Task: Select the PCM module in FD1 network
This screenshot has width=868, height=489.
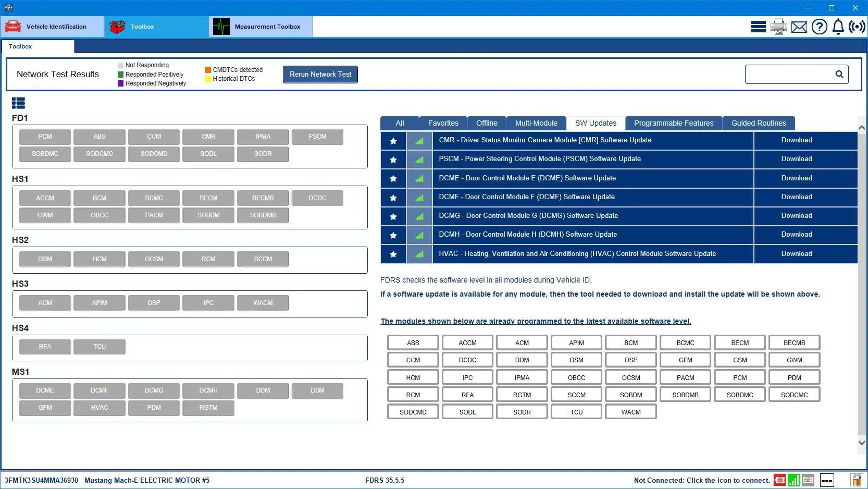Action: tap(45, 137)
